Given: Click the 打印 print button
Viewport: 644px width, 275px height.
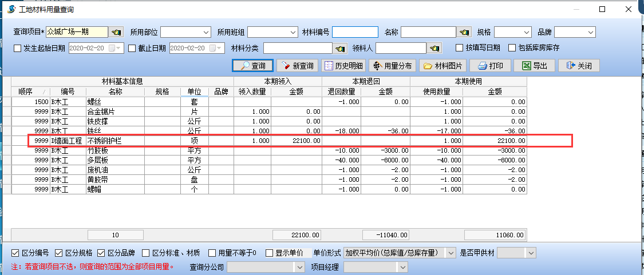Looking at the screenshot, I should pos(490,66).
